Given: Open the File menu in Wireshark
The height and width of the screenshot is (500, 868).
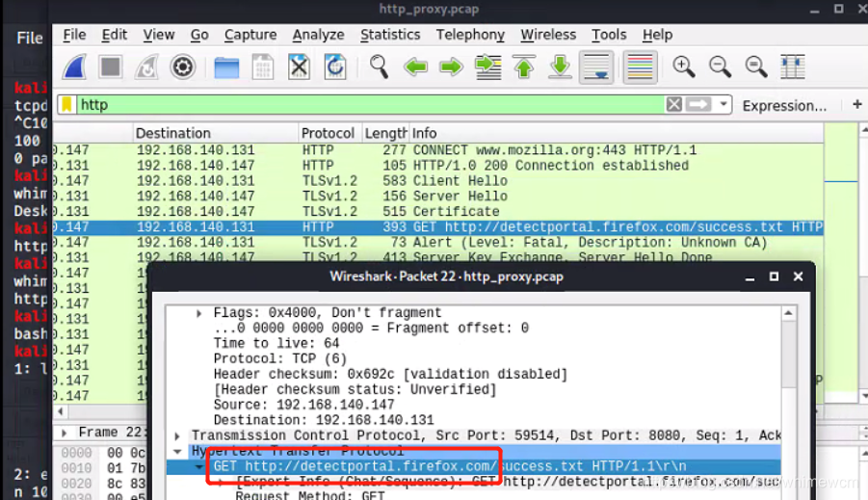Looking at the screenshot, I should click(x=74, y=35).
